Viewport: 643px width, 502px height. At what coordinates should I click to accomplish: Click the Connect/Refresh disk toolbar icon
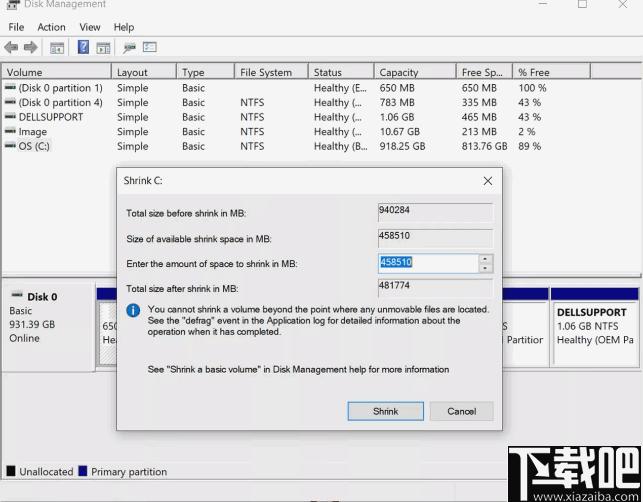point(129,48)
